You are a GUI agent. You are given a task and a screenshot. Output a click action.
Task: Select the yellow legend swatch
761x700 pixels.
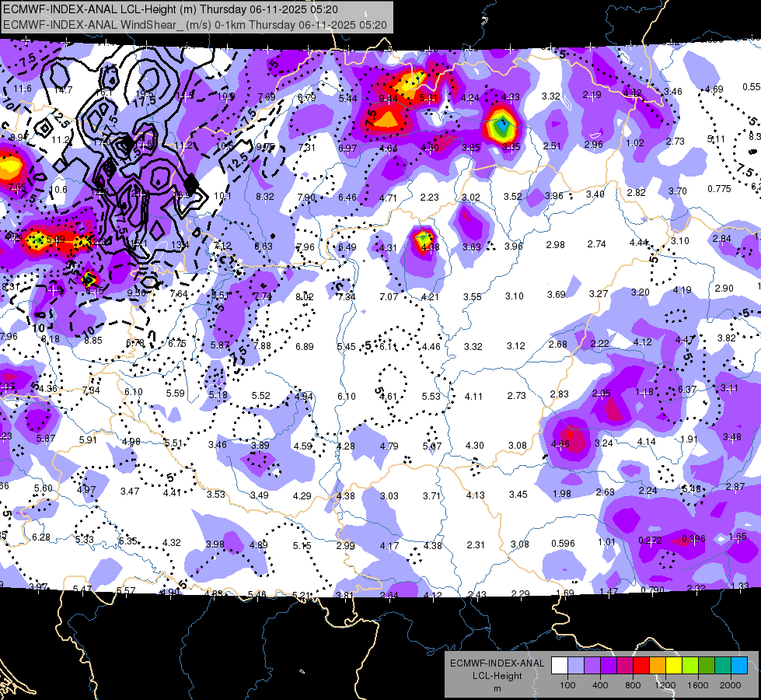(674, 666)
